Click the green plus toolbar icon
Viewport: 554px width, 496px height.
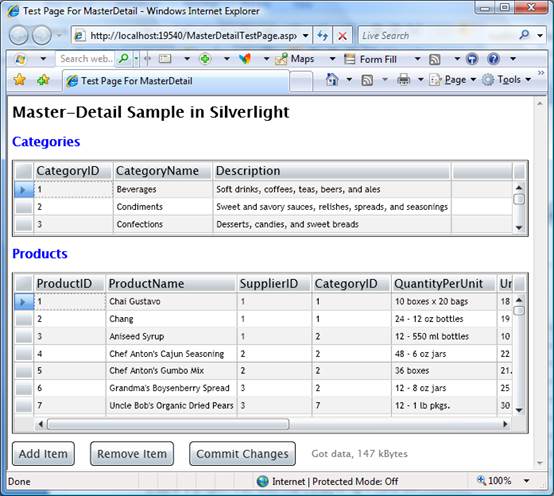pyautogui.click(x=205, y=59)
